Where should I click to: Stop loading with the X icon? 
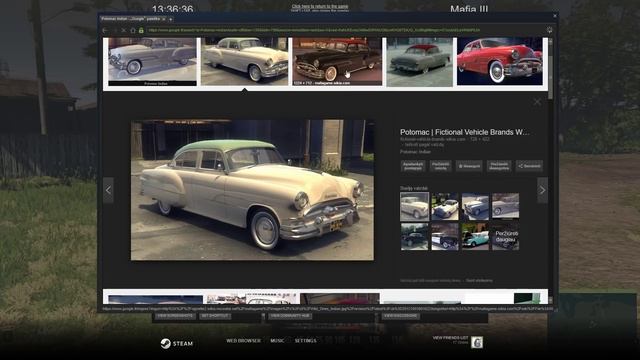point(124,31)
